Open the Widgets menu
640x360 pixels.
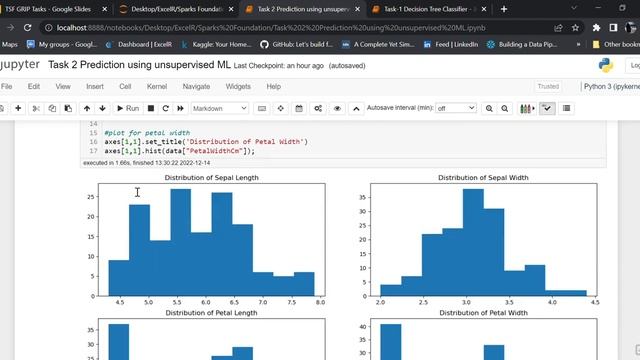pos(238,87)
